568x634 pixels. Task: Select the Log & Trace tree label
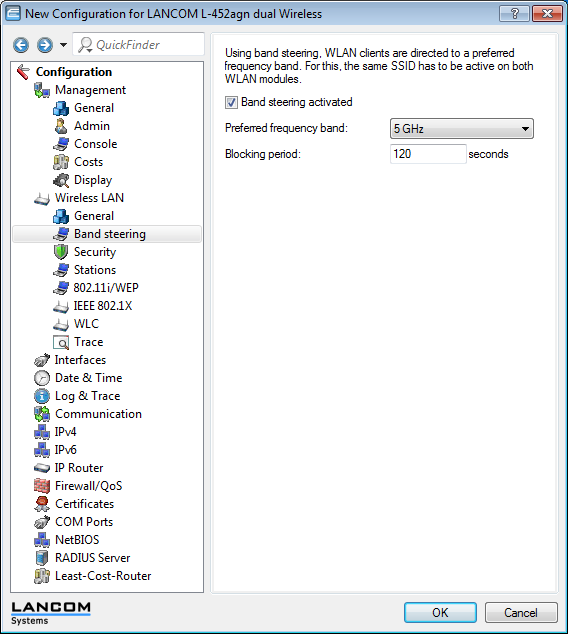coord(88,396)
